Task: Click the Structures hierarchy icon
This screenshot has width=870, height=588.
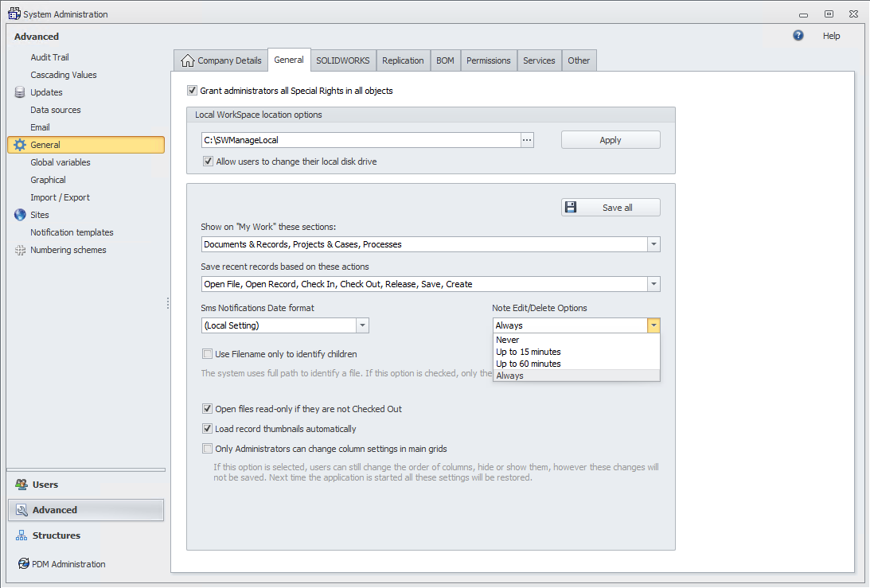Action: point(21,535)
